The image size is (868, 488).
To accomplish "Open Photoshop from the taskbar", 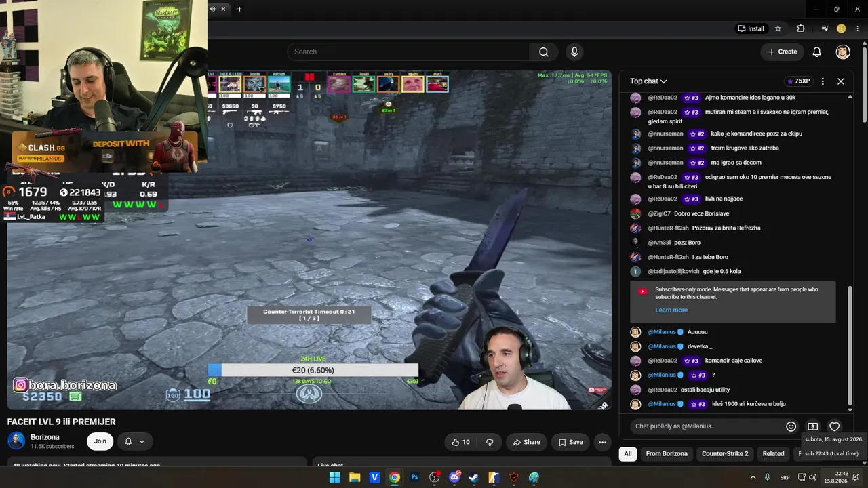I will 414,477.
